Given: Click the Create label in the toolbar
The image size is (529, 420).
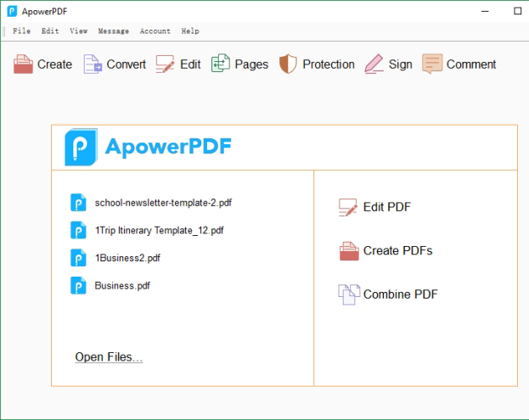Looking at the screenshot, I should point(54,64).
